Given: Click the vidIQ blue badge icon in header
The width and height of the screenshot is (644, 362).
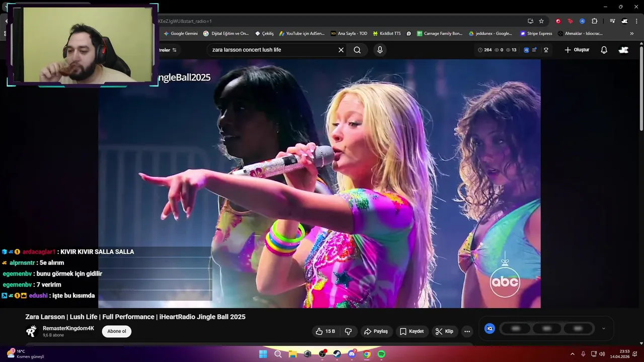Looking at the screenshot, I should pos(526,50).
